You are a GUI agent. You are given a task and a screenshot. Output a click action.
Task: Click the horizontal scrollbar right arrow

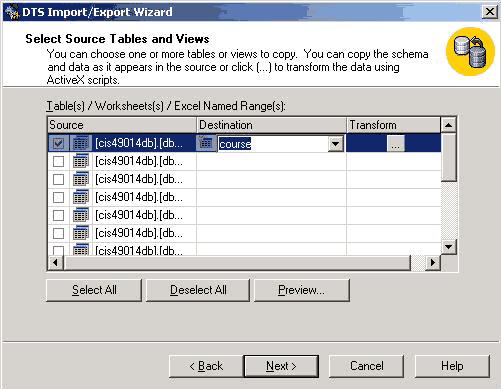click(x=433, y=263)
